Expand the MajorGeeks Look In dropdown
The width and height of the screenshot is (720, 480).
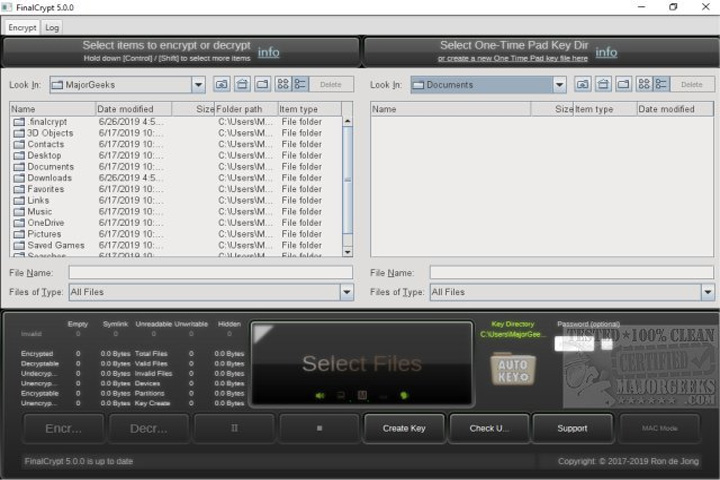point(198,85)
